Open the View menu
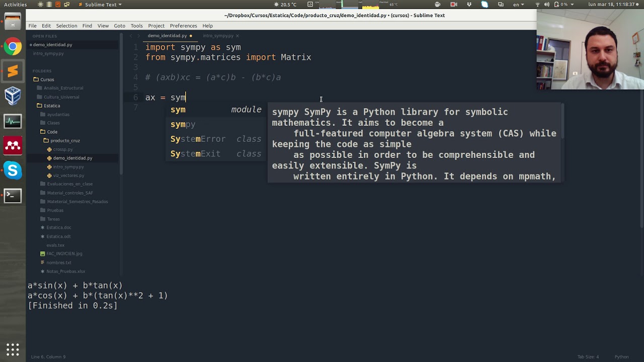 tap(103, 26)
